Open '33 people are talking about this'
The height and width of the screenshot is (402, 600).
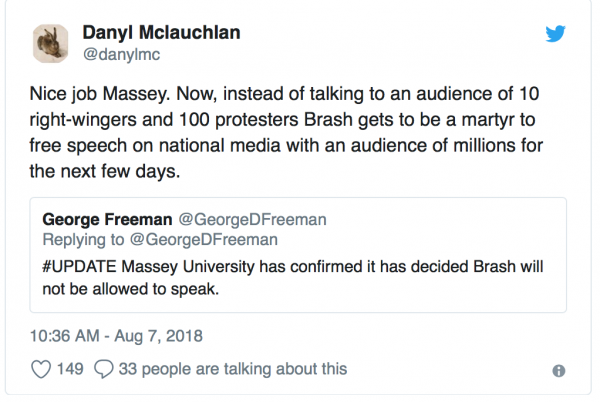coord(232,369)
